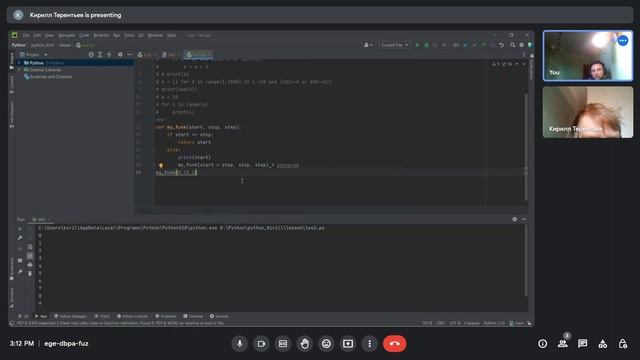Viewport: 640px width, 360px height.
Task: Raise hand in the meeting
Action: tap(304, 344)
